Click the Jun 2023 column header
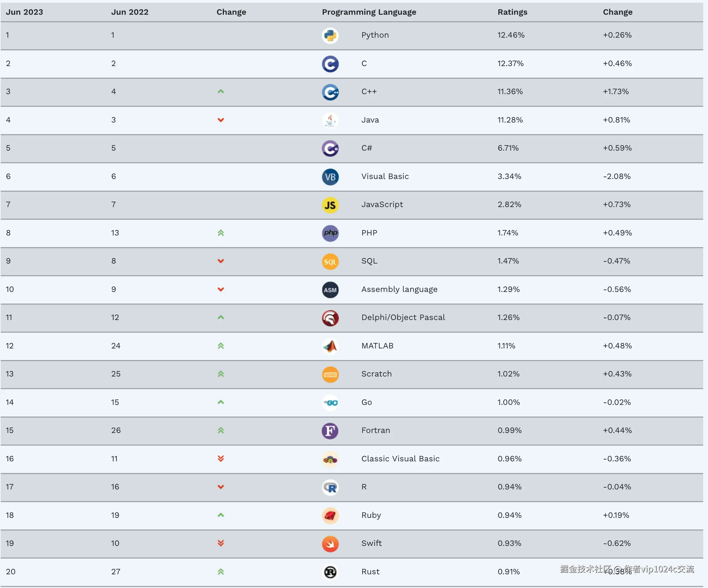This screenshot has height=588, width=708. coord(24,12)
